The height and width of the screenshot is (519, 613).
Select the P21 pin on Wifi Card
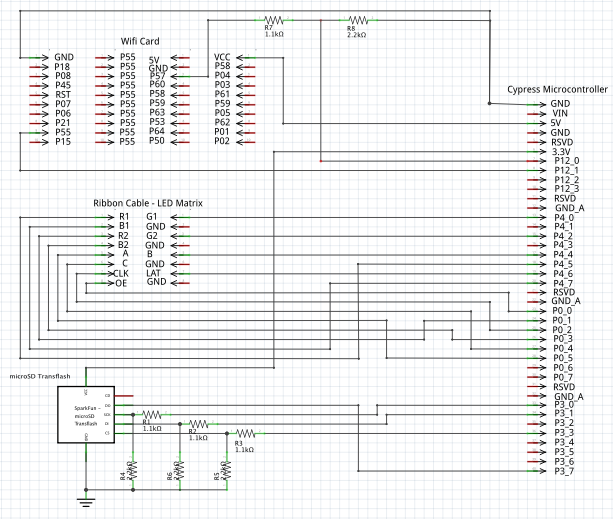coord(63,123)
